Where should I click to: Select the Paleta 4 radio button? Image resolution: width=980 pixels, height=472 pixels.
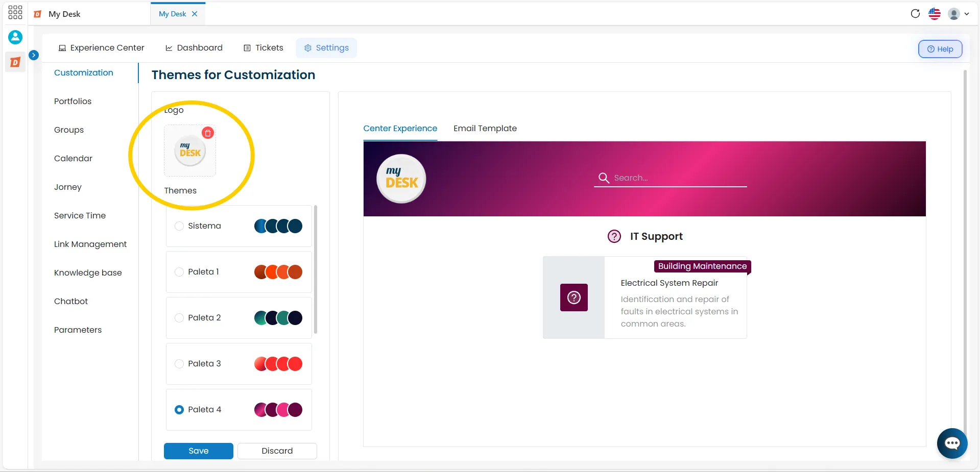[179, 410]
